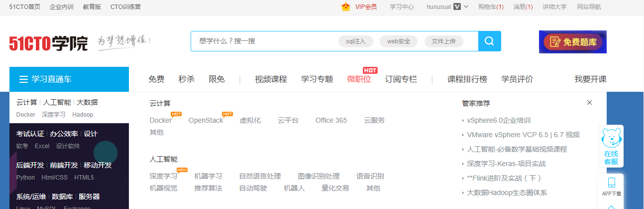Open 学习专题 nav item

click(x=317, y=79)
